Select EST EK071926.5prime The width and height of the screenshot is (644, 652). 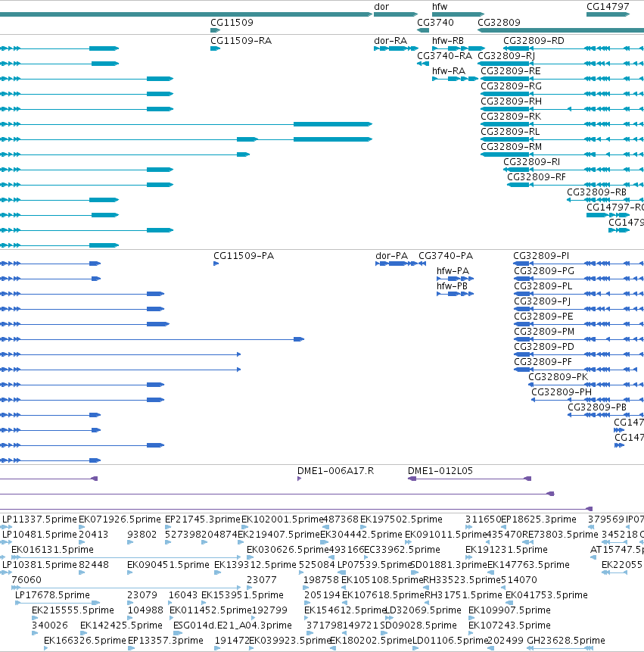(x=120, y=519)
